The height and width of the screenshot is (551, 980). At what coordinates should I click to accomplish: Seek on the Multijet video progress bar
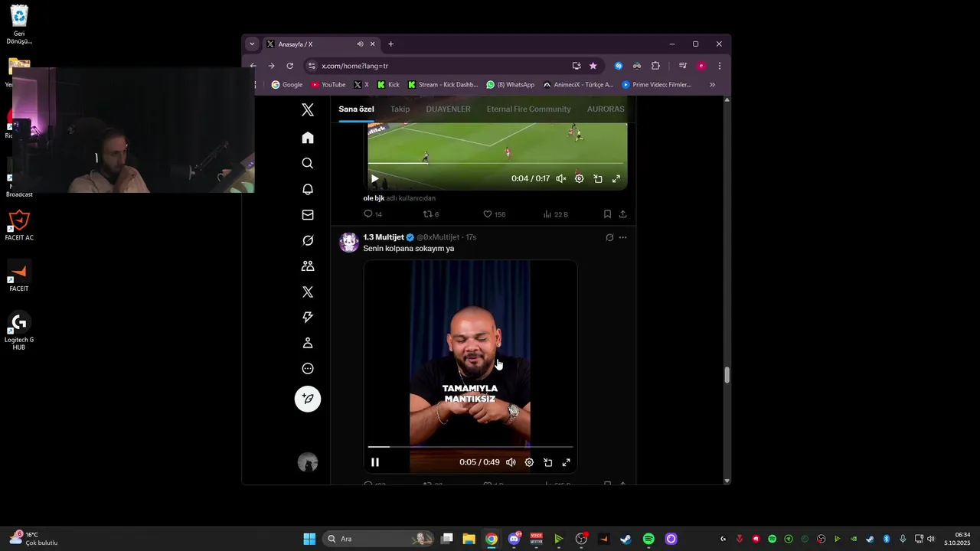[x=470, y=446]
